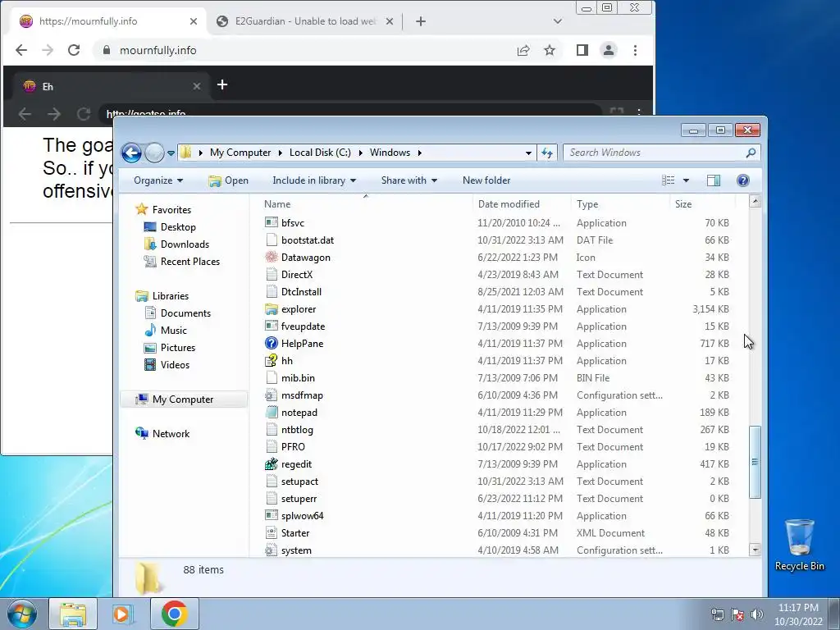Close the E2Guardian tab
Viewport: 840px width, 630px height.
390,21
